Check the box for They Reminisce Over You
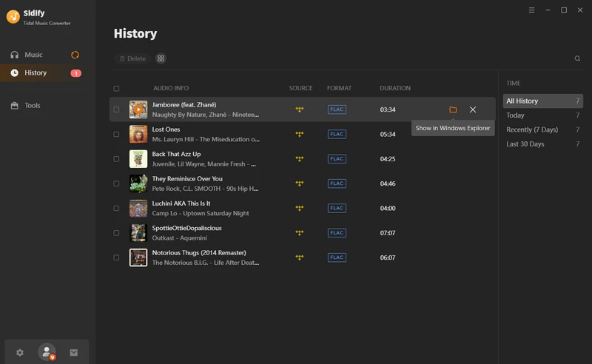The image size is (592, 364). click(116, 183)
